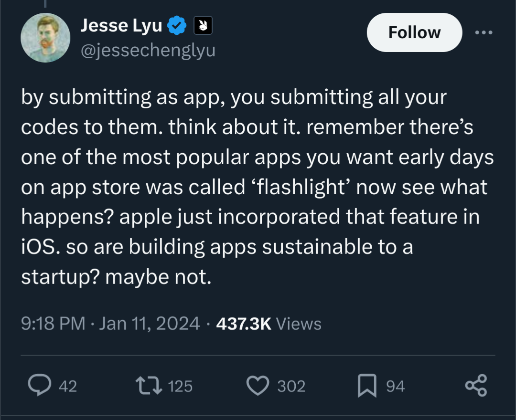516x420 pixels.
Task: Click the Jesse Lyu display name
Action: pyautogui.click(x=121, y=25)
